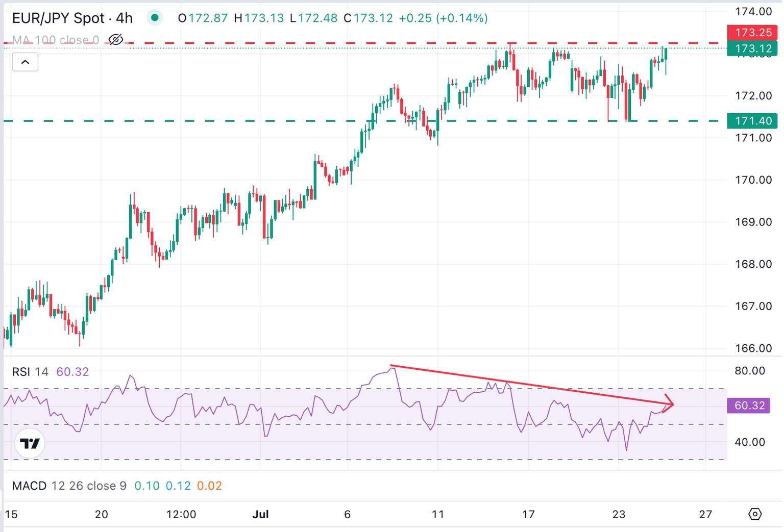Select the red downtrend arrow on the RSI panel
This screenshot has width=784, height=532.
(531, 385)
